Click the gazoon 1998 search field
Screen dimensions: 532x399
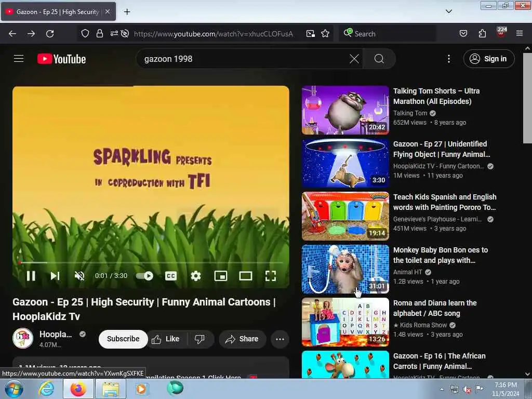tap(244, 59)
